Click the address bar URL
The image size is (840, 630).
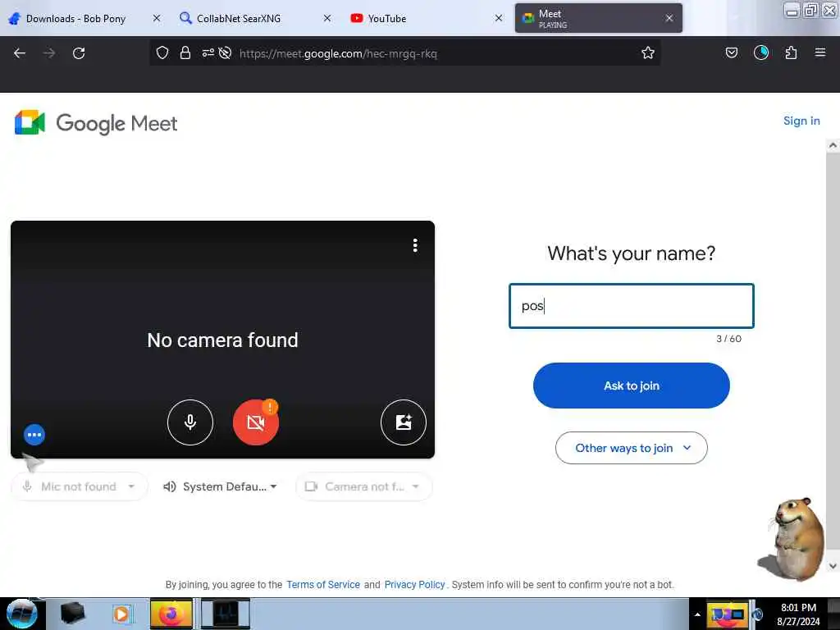point(338,53)
